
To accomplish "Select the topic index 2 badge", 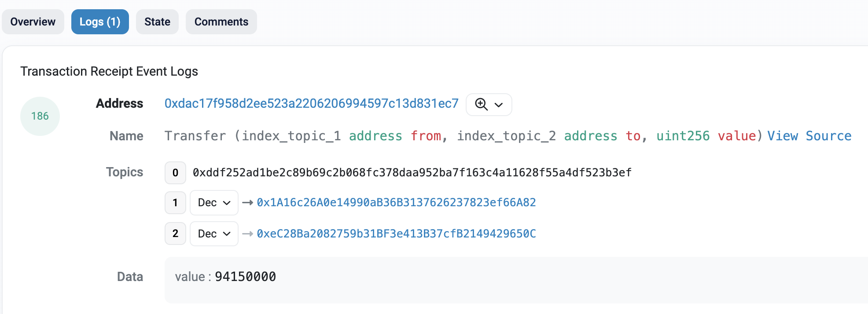I will (175, 234).
